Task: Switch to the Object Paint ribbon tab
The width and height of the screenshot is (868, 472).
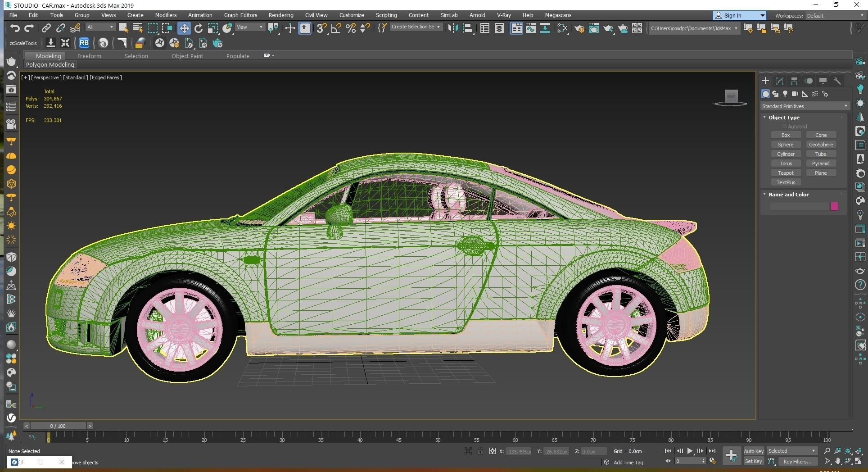Action: 187,56
